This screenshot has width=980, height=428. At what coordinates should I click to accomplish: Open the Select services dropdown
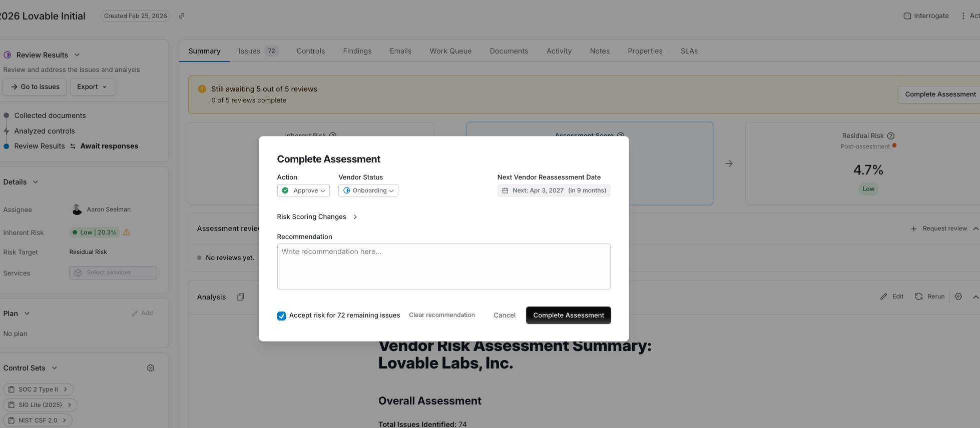[113, 272]
